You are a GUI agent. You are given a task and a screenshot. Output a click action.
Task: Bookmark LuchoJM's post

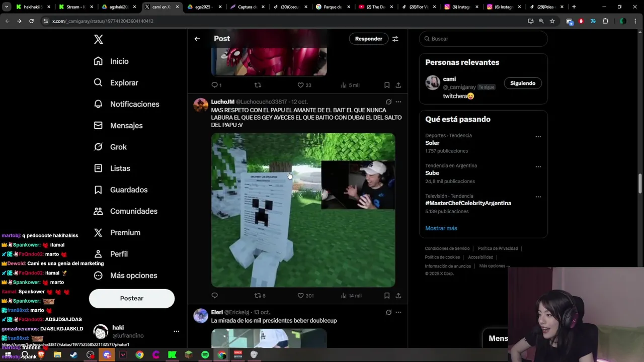coord(387,296)
